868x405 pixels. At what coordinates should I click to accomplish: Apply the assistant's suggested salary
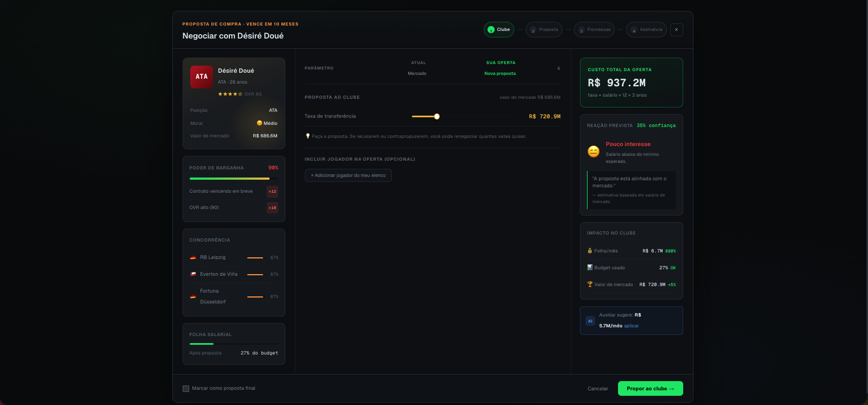tap(632, 326)
